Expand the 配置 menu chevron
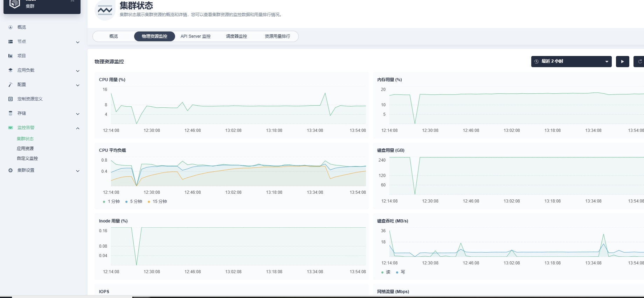This screenshot has height=298, width=644. 78,85
